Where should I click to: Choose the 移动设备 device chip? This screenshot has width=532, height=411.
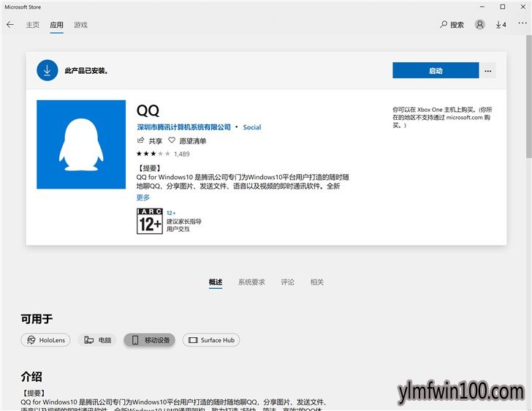150,340
